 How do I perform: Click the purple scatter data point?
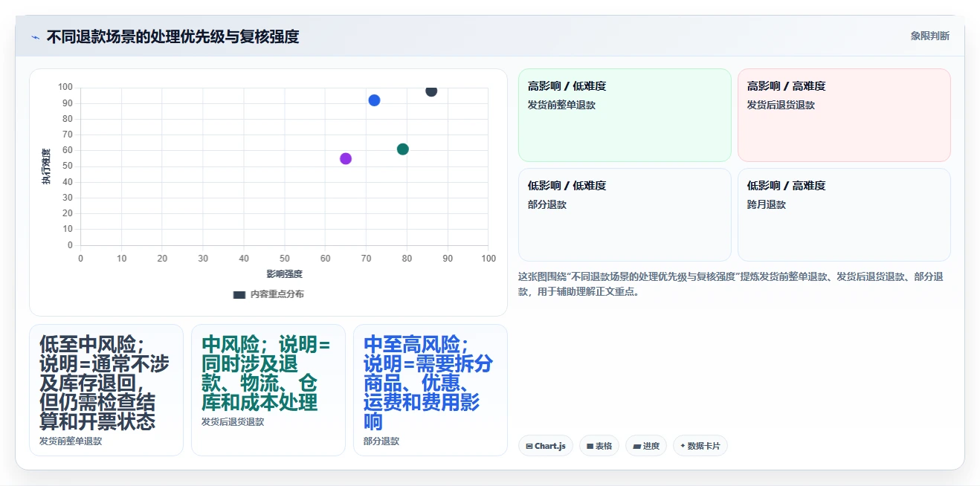click(346, 158)
